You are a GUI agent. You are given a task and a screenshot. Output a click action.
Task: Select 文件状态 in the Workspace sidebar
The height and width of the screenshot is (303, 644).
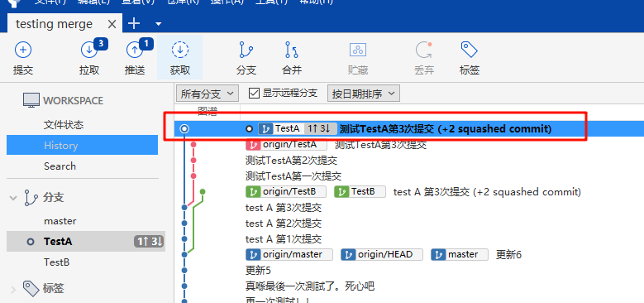(x=64, y=125)
